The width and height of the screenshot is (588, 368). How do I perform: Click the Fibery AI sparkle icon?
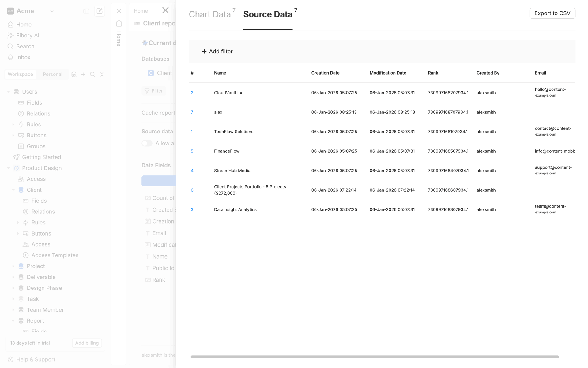pos(10,36)
